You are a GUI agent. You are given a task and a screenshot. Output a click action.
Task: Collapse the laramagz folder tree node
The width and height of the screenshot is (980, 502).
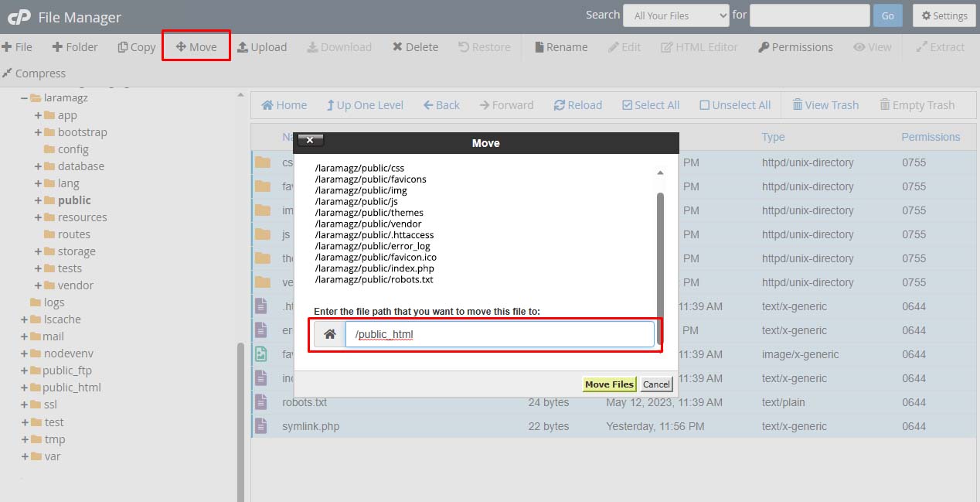(x=25, y=98)
